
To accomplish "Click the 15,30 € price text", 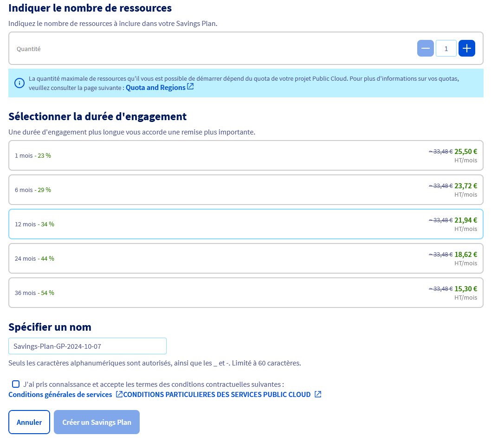I will [466, 289].
